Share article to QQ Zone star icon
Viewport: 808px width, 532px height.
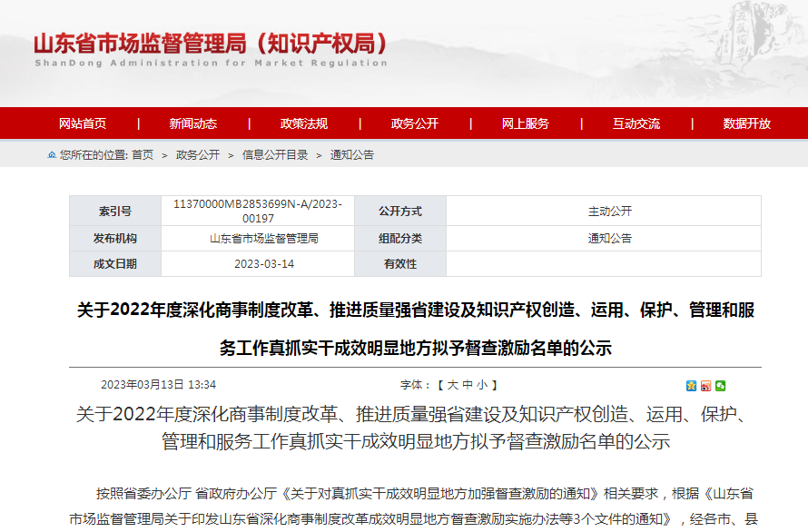pyautogui.click(x=692, y=386)
